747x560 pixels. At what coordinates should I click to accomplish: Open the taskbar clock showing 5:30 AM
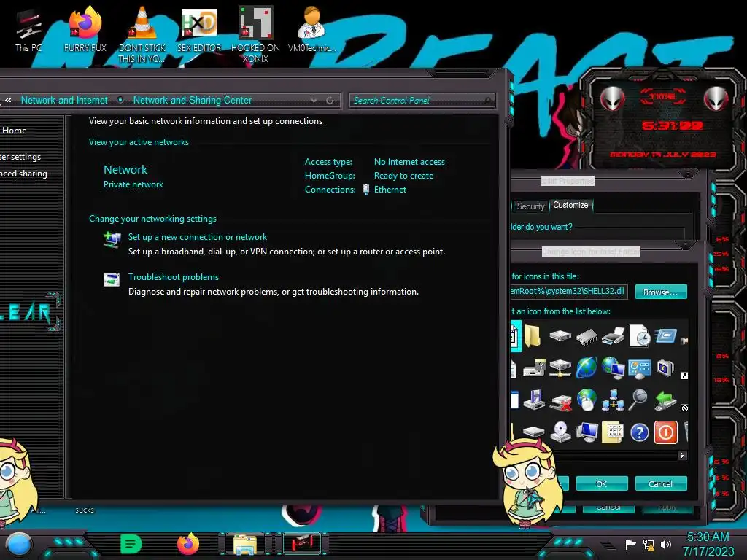[708, 544]
